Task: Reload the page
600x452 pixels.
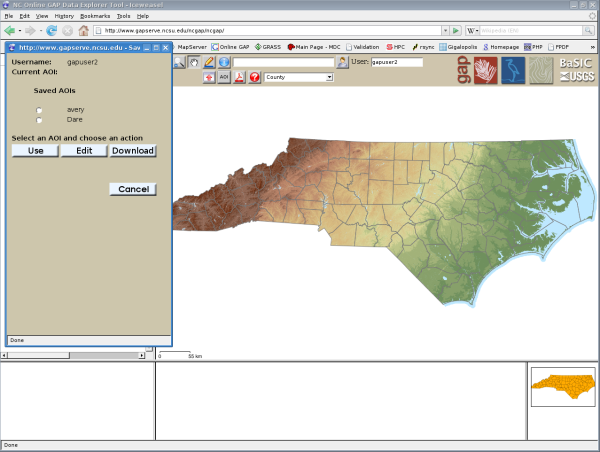Action: pyautogui.click(x=51, y=30)
